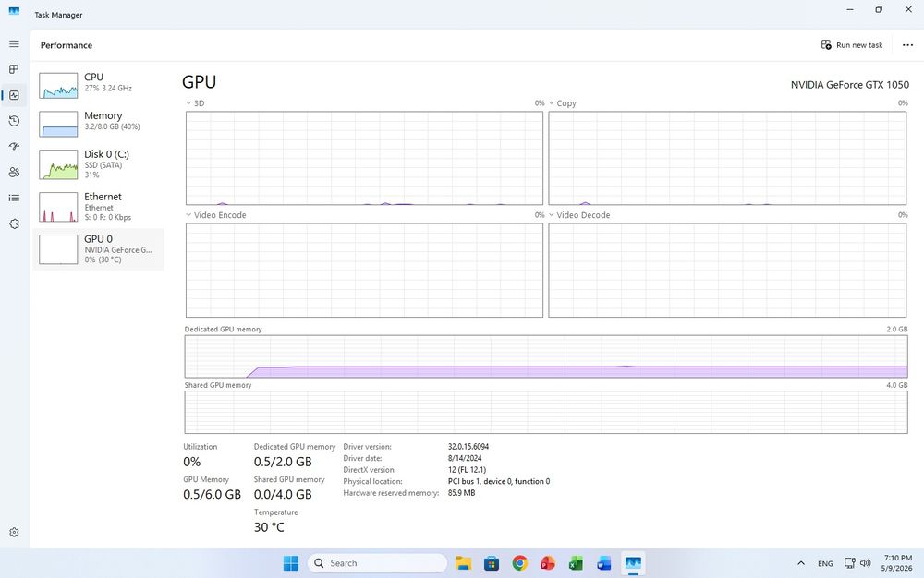The height and width of the screenshot is (578, 924).
Task: Click the CPU mini graph thumbnail
Action: tap(58, 85)
